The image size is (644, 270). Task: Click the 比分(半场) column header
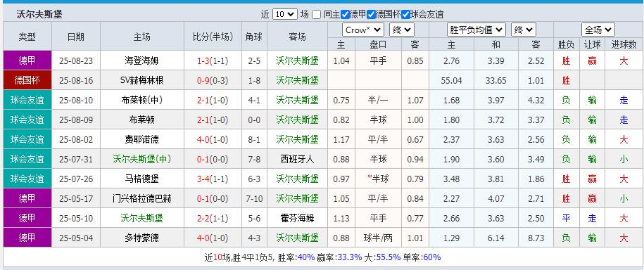pyautogui.click(x=213, y=37)
